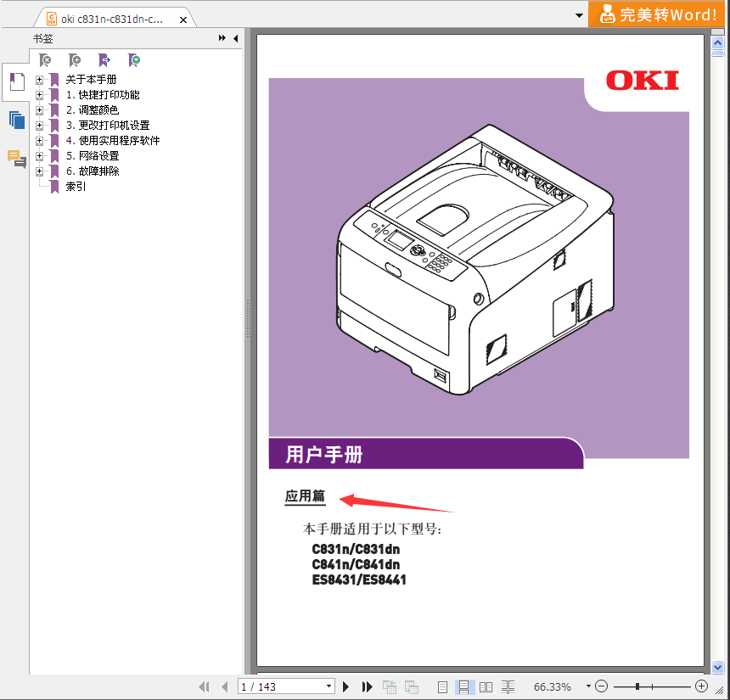Viewport: 730px width, 700px height.
Task: Click the add bookmark icon
Action: point(75,60)
